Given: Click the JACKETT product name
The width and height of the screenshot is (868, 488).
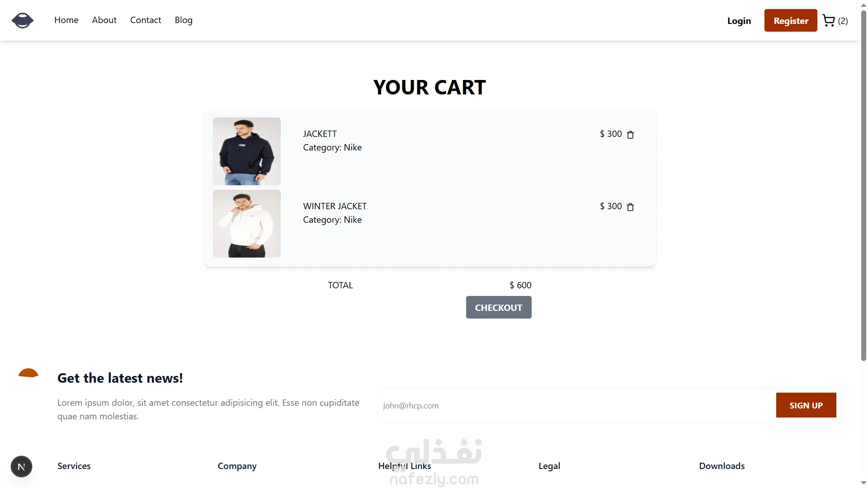Looking at the screenshot, I should point(320,134).
